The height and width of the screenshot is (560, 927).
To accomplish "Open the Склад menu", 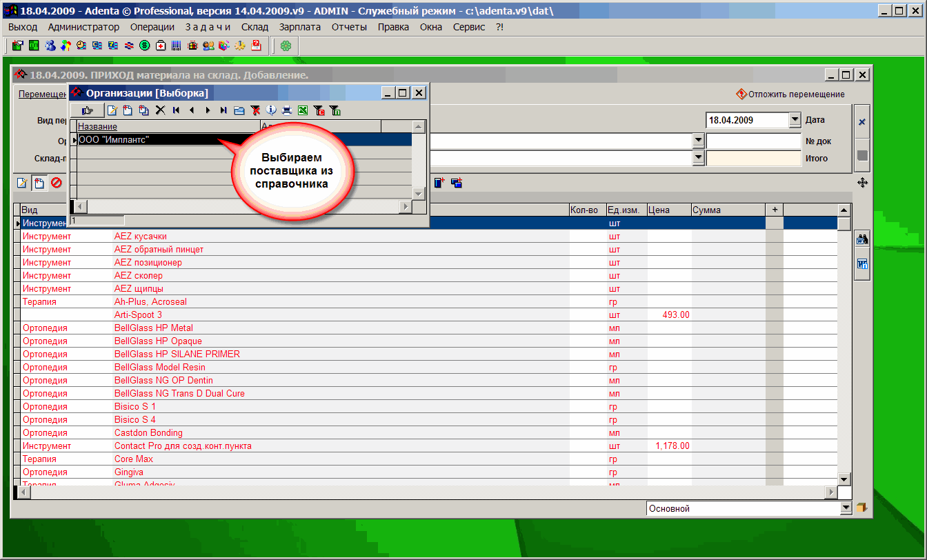I will tap(255, 27).
